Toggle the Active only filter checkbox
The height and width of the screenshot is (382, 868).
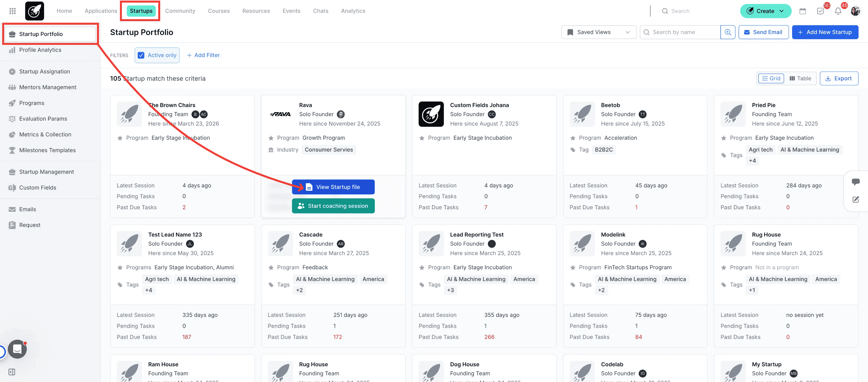coord(141,55)
